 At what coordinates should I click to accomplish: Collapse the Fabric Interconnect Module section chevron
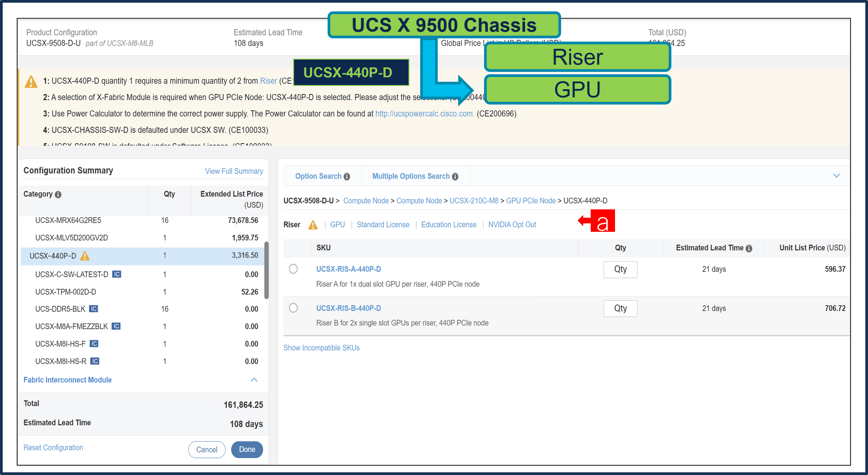tap(254, 380)
